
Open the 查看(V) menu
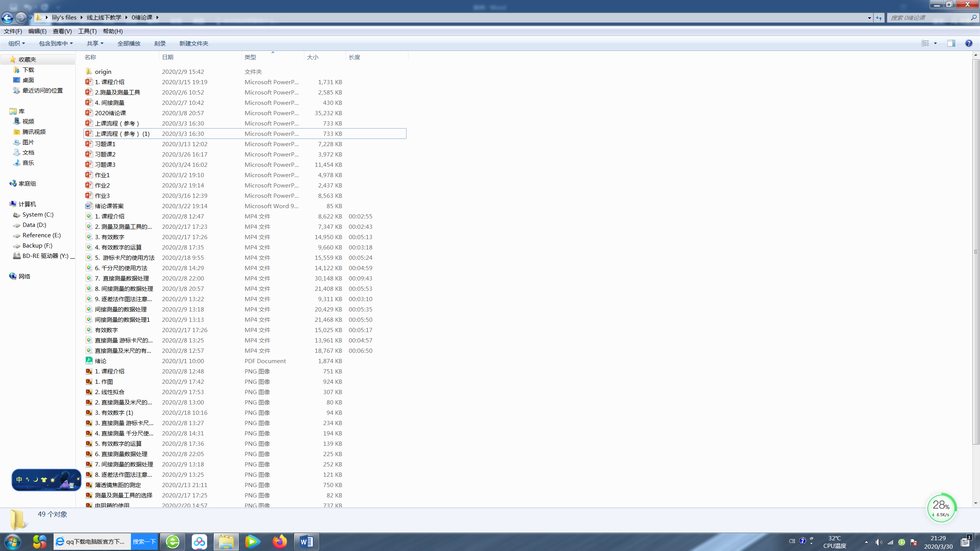[62, 31]
